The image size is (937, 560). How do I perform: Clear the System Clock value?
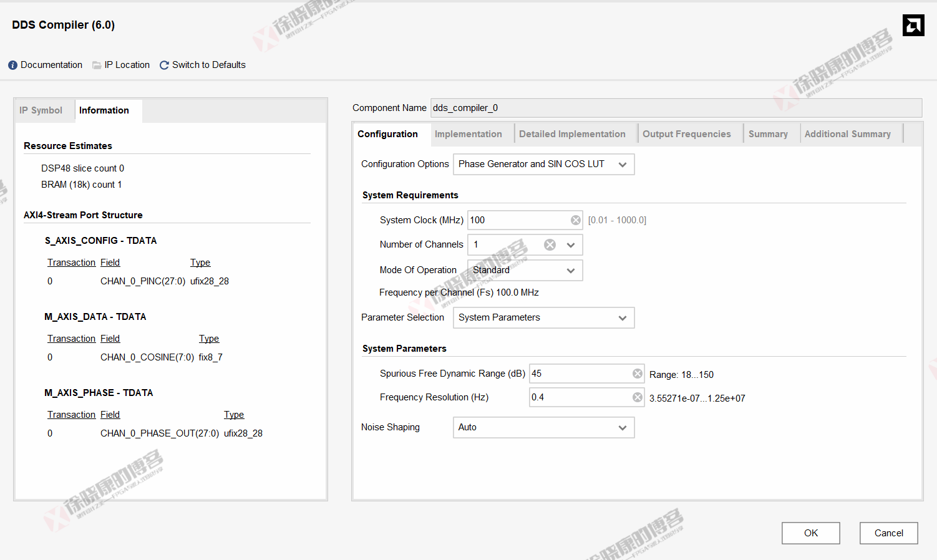coord(575,220)
